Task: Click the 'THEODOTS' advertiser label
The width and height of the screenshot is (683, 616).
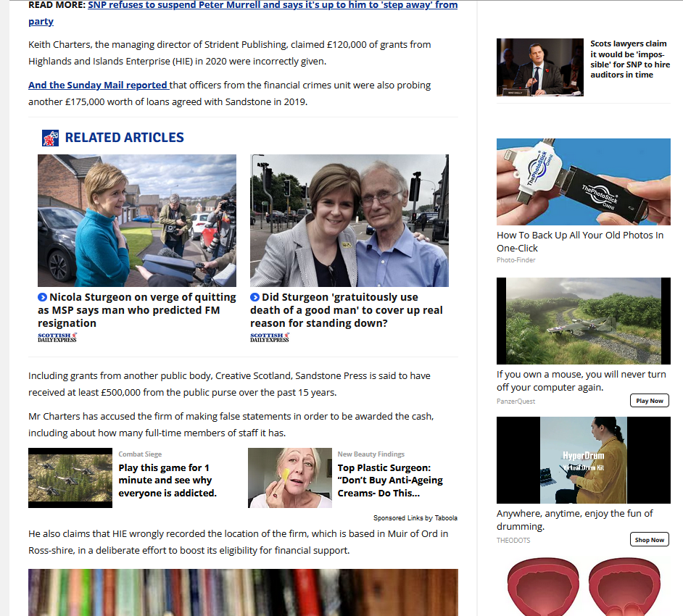Action: tap(513, 540)
